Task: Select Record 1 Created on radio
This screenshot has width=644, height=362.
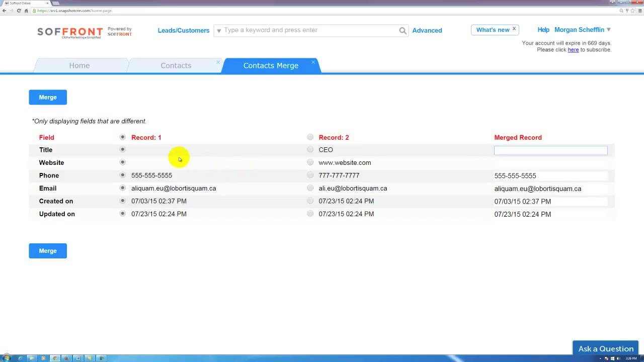Action: coord(122,201)
